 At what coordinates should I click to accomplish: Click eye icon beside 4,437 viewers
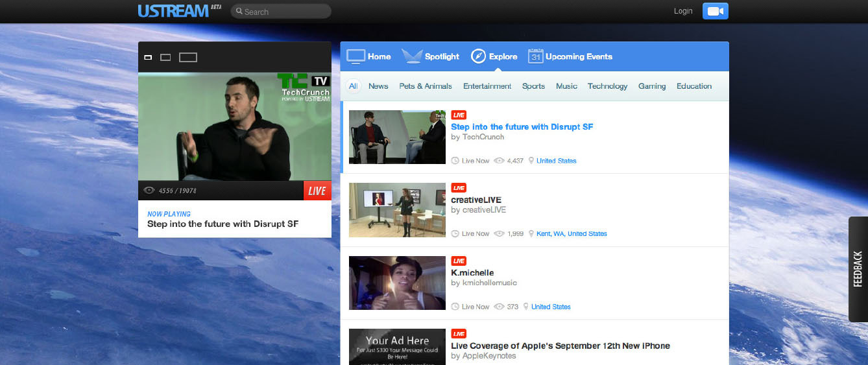[x=500, y=161]
